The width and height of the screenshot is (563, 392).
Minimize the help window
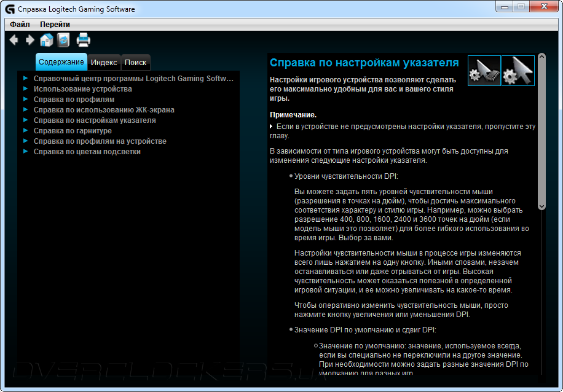coord(505,7)
